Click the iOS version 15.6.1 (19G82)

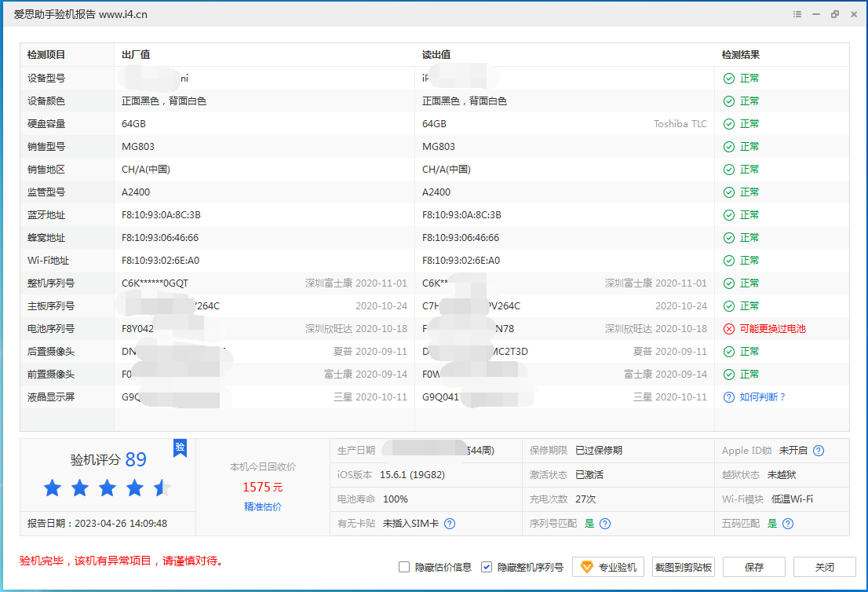(412, 474)
